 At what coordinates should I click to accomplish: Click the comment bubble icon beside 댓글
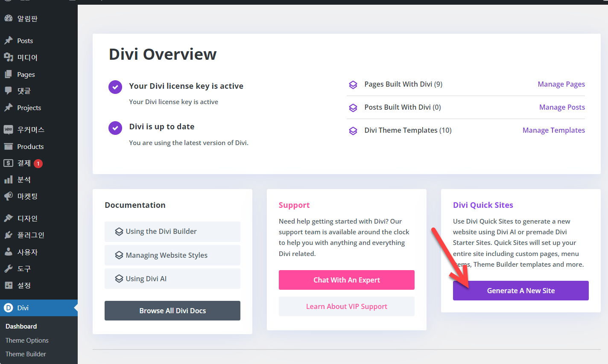9,91
